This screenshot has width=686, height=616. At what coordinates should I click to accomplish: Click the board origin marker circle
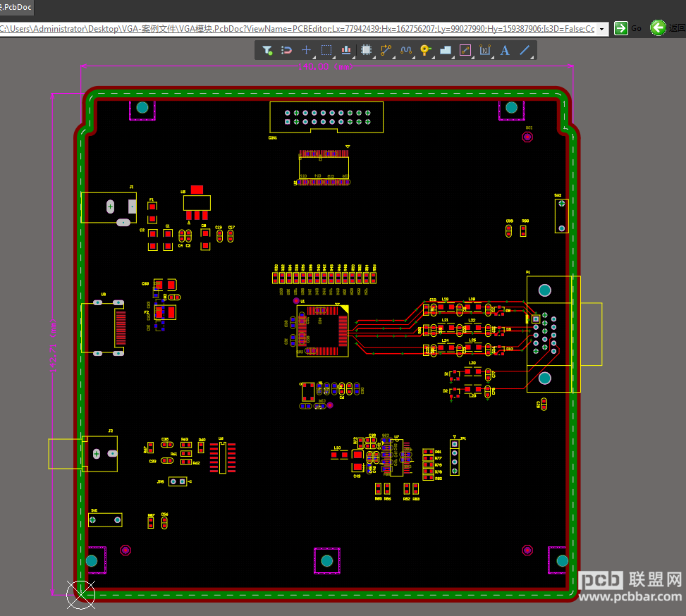pos(81,595)
